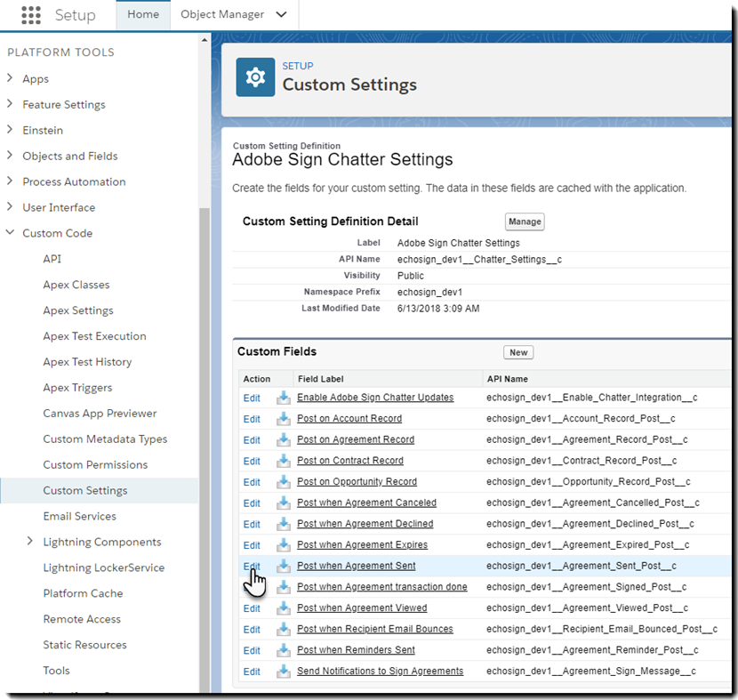The height and width of the screenshot is (700, 738).
Task: Select Apex Classes in the sidebar
Action: pyautogui.click(x=76, y=285)
